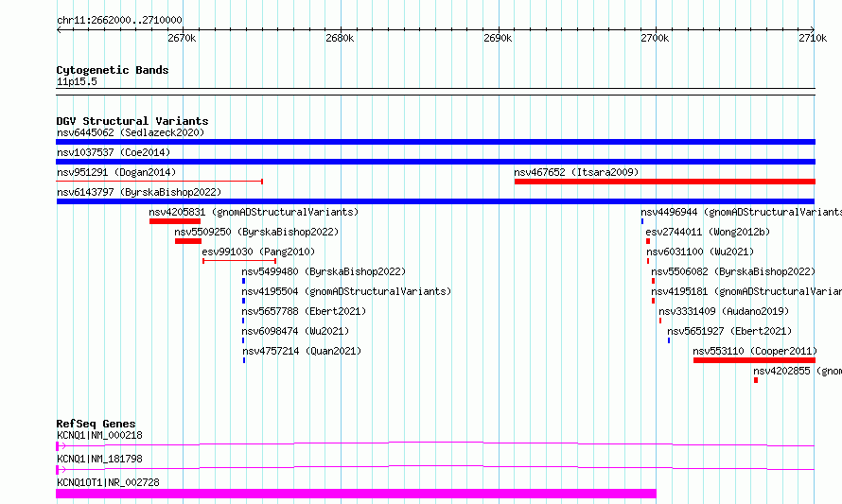This screenshot has width=842, height=504.
Task: Click the chr11:2662000..2710000 region label
Action: point(119,20)
